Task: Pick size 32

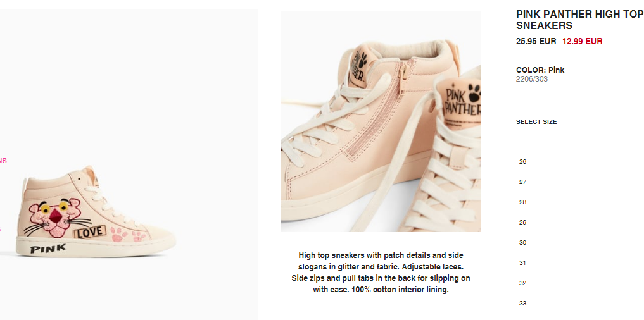Action: tap(522, 283)
